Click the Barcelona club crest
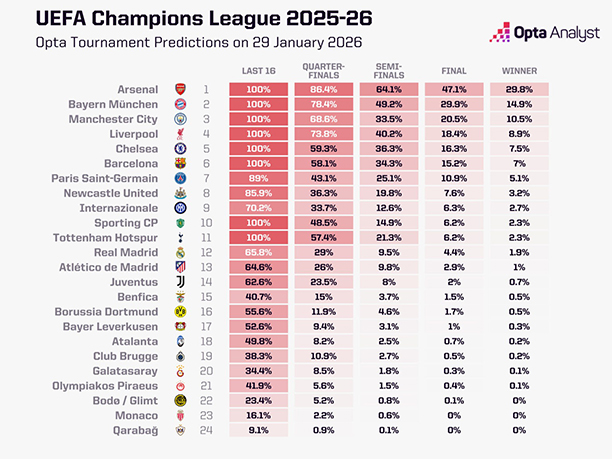This screenshot has width=612, height=459. coord(180,163)
